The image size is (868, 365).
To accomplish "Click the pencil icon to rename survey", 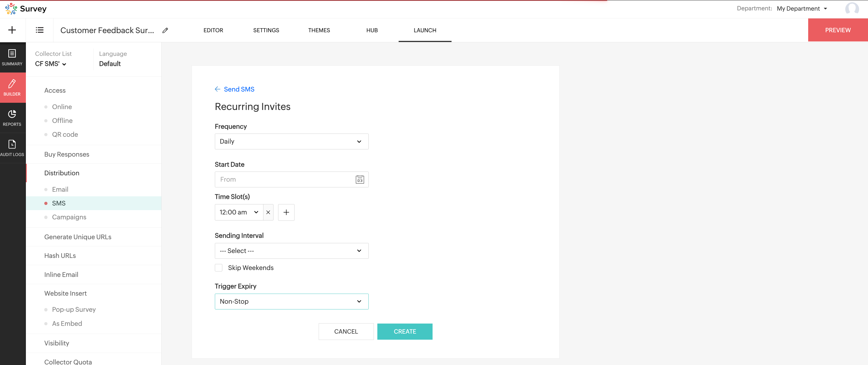I will (x=165, y=30).
